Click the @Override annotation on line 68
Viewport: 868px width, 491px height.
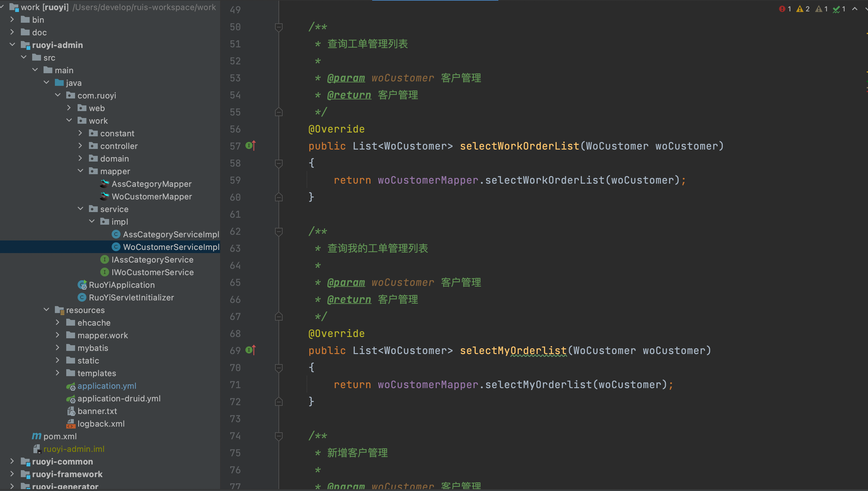point(337,334)
